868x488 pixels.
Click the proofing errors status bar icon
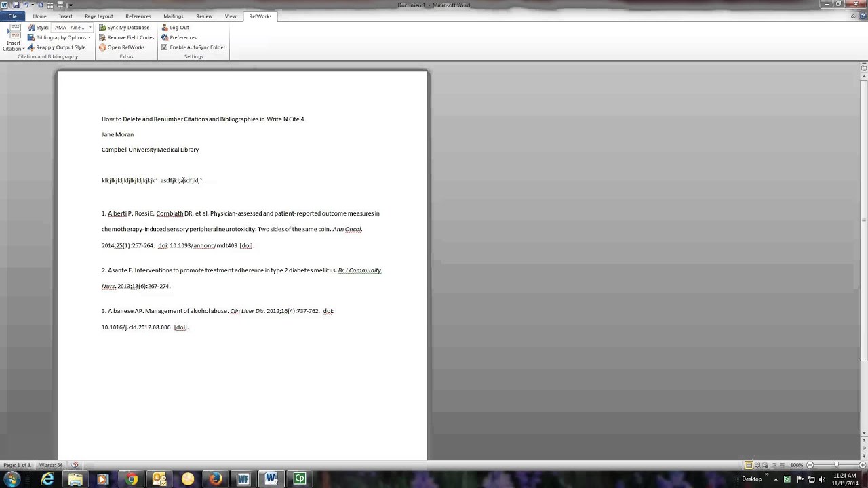point(75,465)
